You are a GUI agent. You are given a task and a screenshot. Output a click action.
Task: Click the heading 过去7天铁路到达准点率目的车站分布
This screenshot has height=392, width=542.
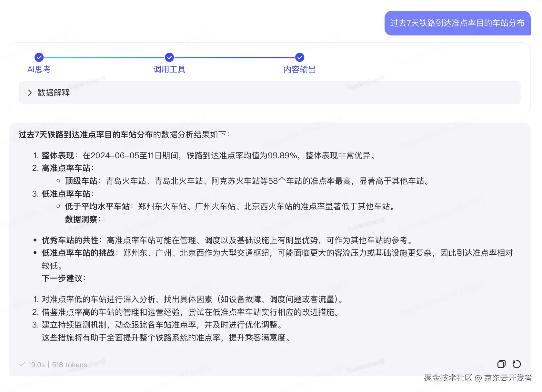85,134
